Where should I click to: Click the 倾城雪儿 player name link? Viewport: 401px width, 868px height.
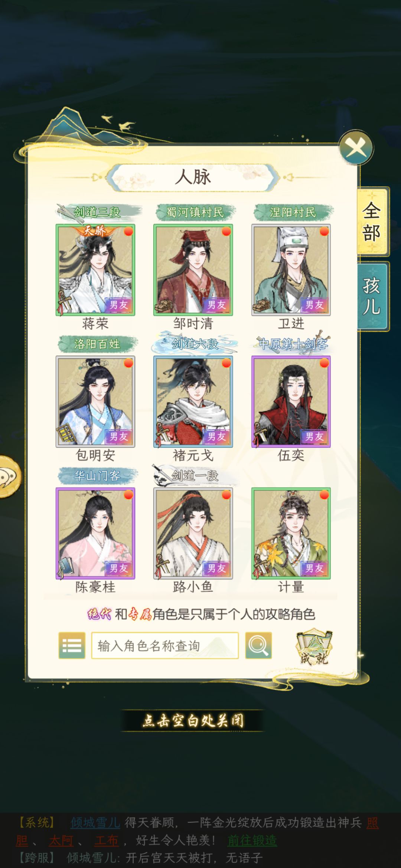95,822
